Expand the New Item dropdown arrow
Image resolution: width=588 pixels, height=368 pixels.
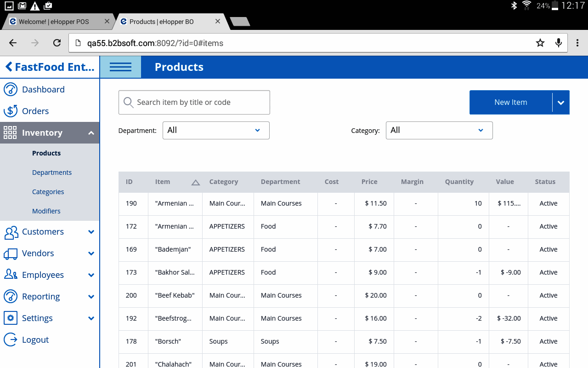(561, 103)
